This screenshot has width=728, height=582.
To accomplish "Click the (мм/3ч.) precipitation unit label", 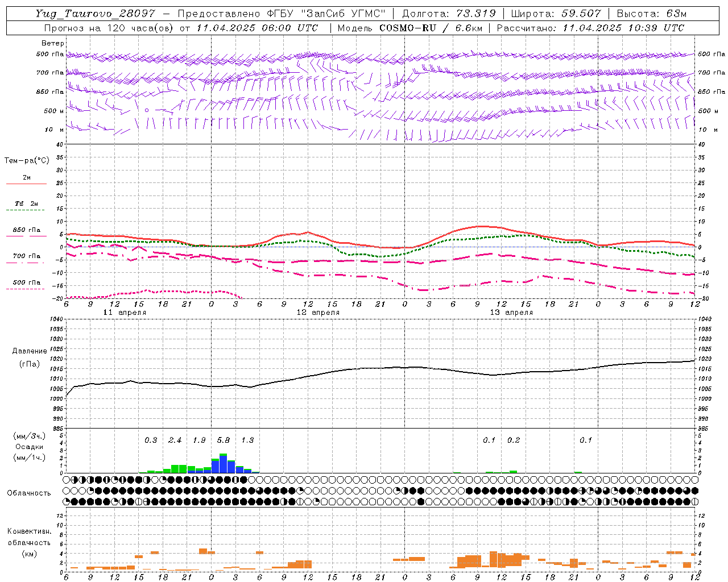I will point(30,436).
